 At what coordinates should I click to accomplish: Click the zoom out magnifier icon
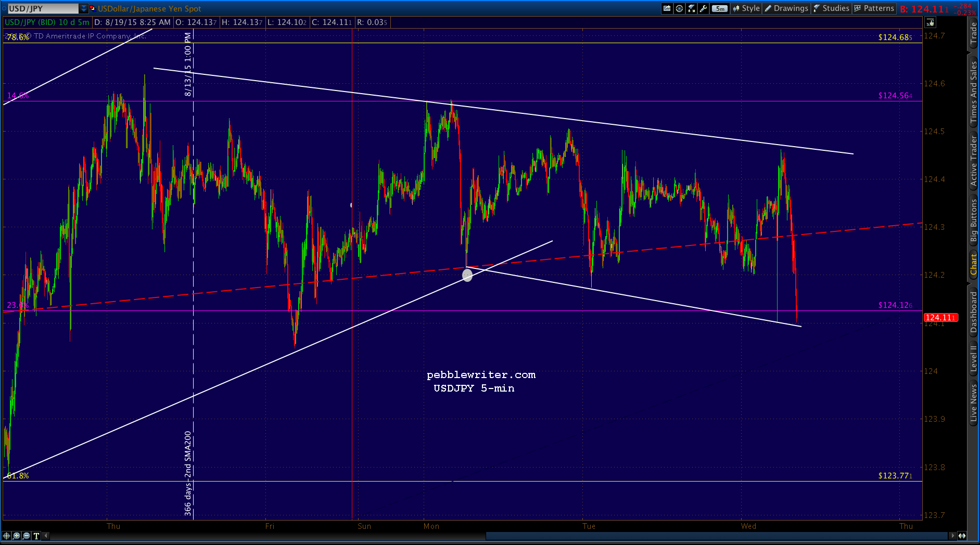pyautogui.click(x=27, y=536)
